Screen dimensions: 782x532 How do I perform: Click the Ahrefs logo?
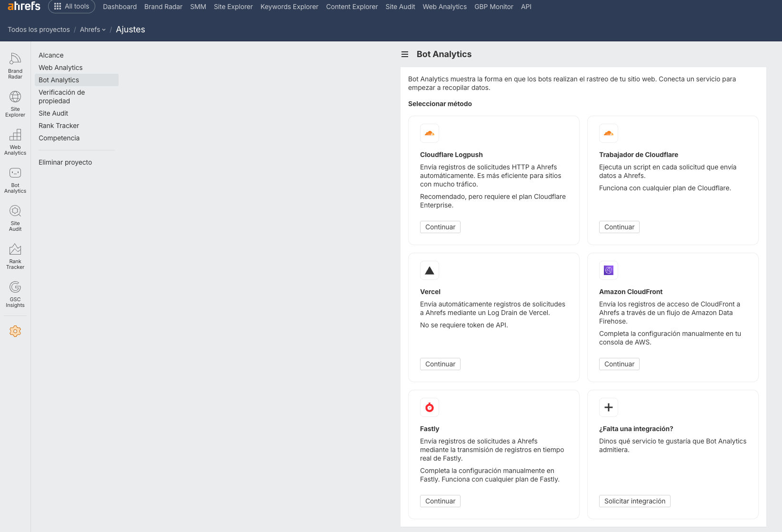(x=24, y=6)
